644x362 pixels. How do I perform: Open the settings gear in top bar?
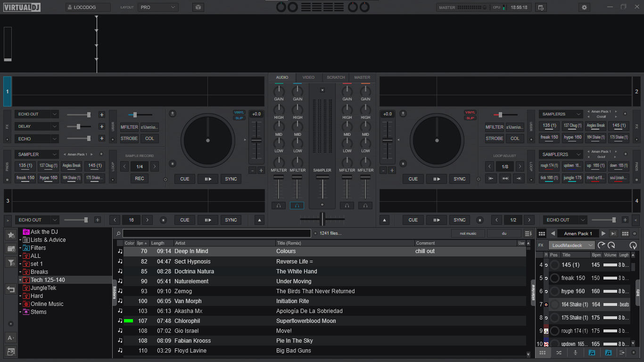tap(585, 8)
